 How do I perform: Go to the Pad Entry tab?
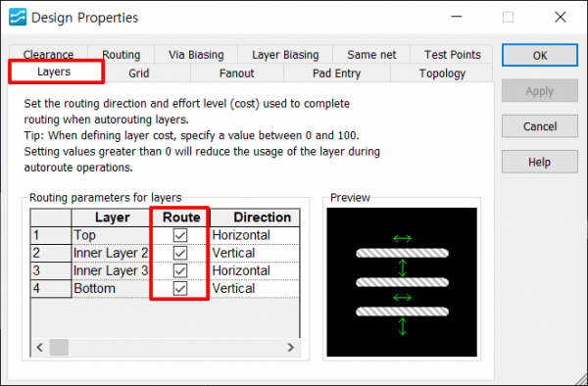point(337,73)
